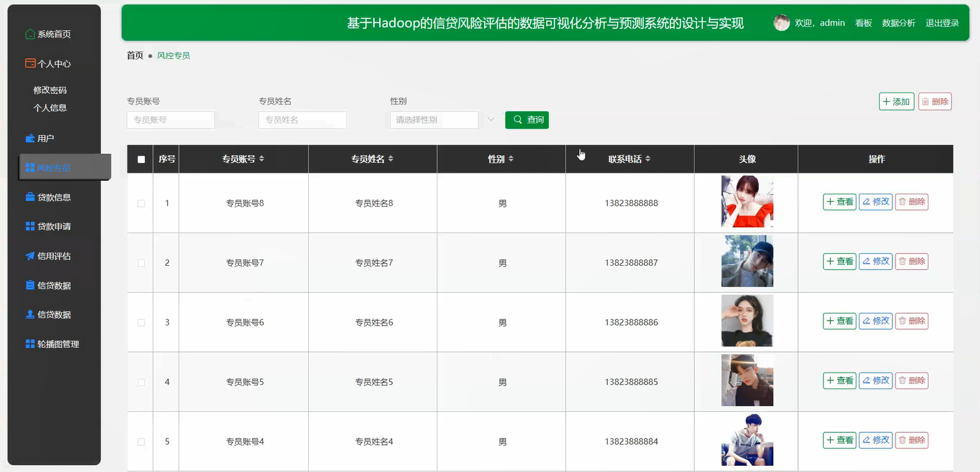Open the 贷款信息 menu

coord(54,197)
